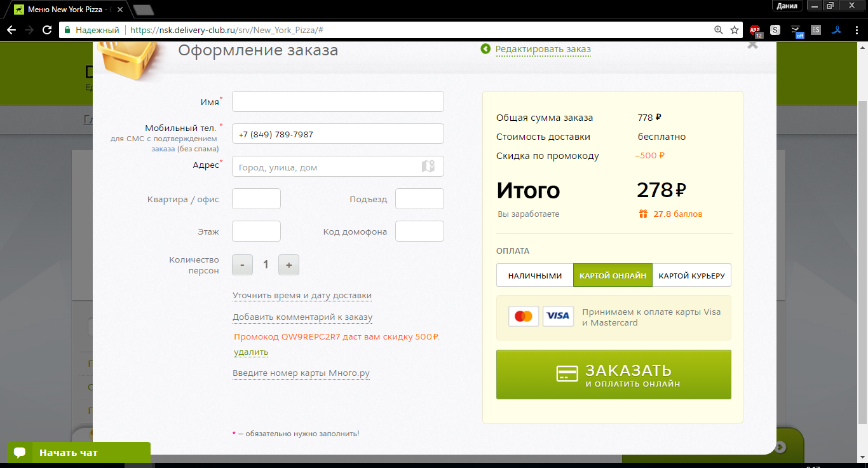Open the ABP extension icon
The width and height of the screenshot is (868, 468).
point(755,30)
